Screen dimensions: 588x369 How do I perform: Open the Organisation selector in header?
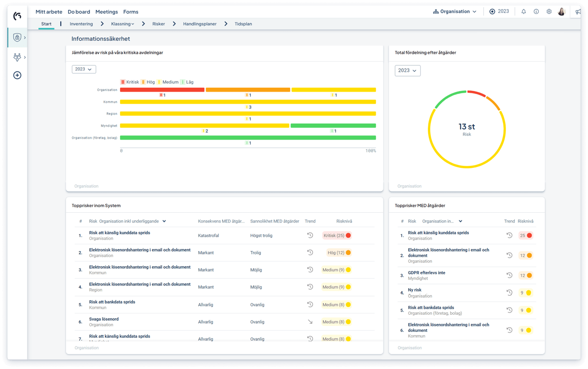[455, 12]
